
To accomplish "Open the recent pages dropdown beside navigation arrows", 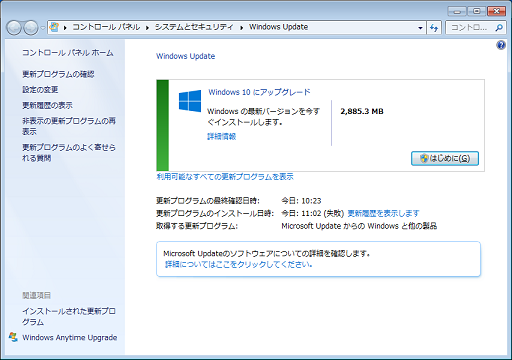I will [43, 28].
